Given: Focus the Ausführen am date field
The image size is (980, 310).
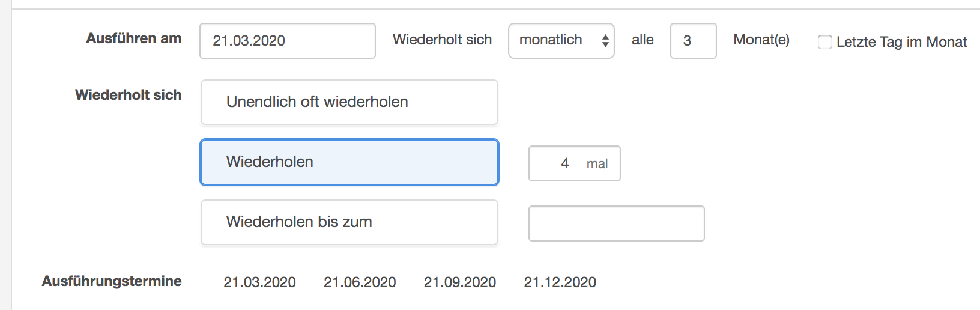Looking at the screenshot, I should [x=288, y=41].
